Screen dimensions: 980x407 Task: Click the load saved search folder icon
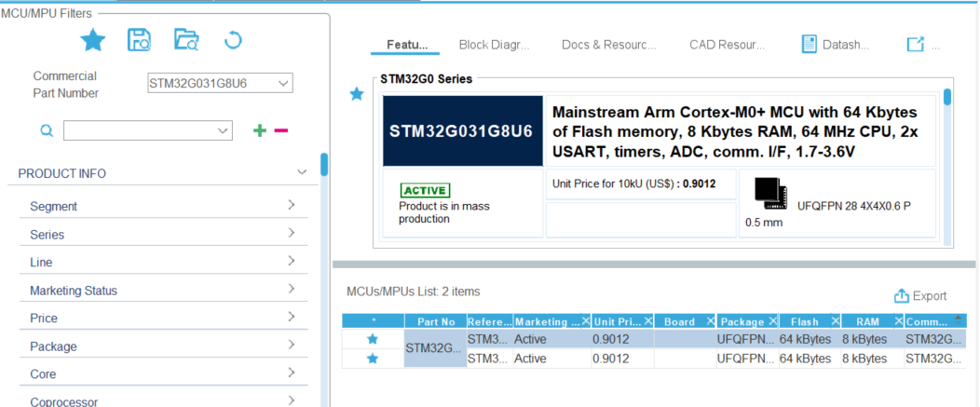[x=186, y=39]
